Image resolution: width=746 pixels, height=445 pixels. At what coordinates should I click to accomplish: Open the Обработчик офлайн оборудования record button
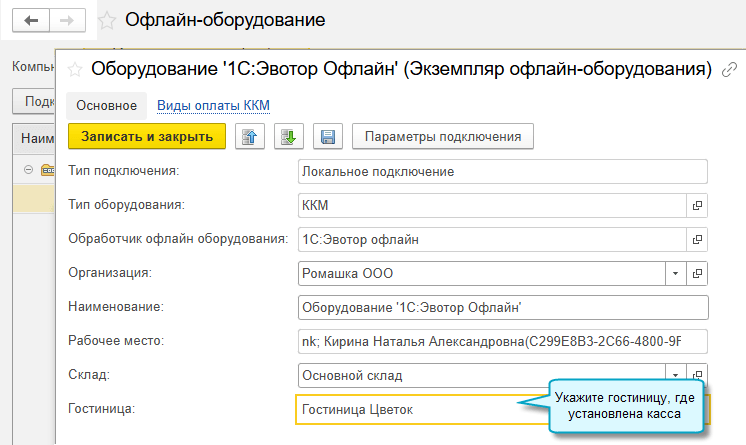click(697, 239)
